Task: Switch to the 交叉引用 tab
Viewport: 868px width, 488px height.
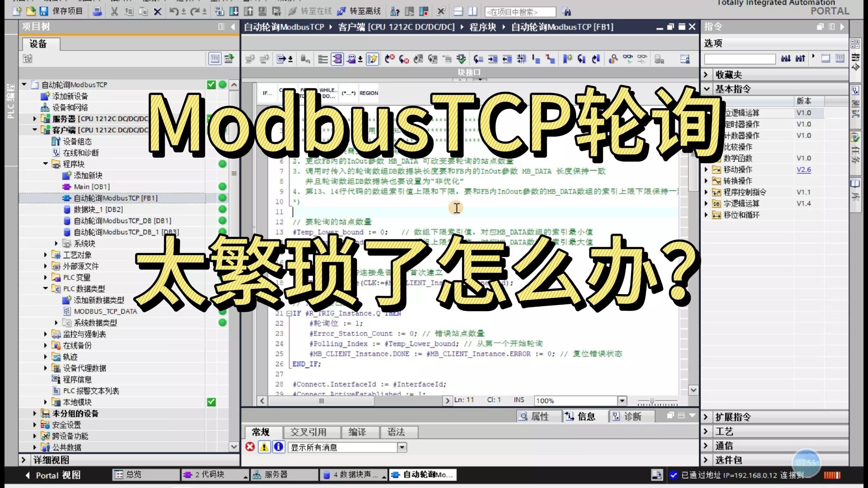Action: coord(308,432)
